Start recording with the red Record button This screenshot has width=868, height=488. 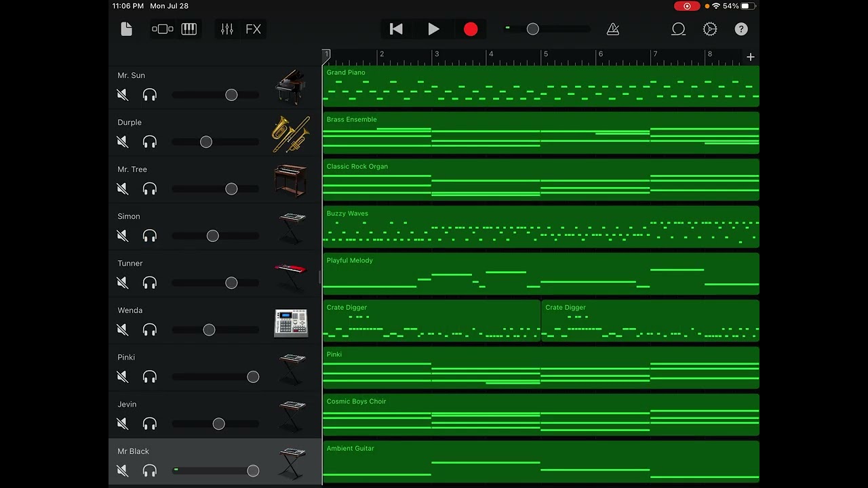point(471,29)
